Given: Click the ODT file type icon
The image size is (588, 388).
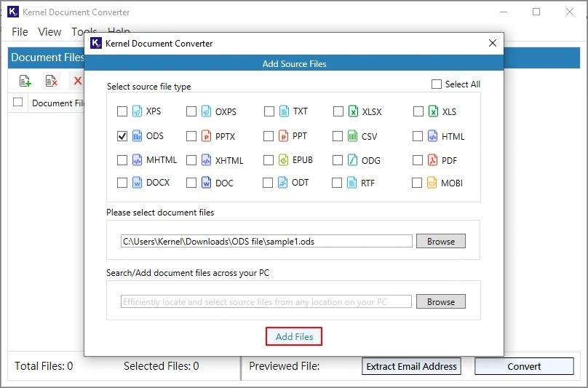Looking at the screenshot, I should [283, 183].
